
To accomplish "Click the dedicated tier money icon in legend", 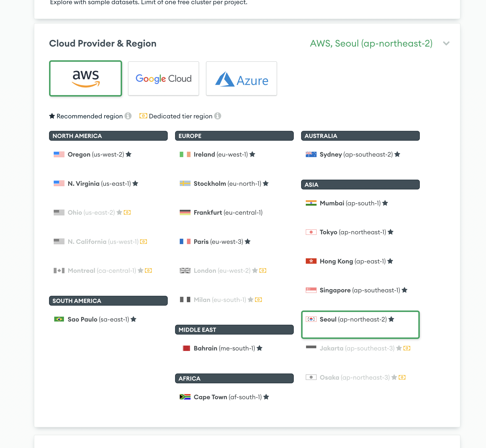I will click(143, 116).
